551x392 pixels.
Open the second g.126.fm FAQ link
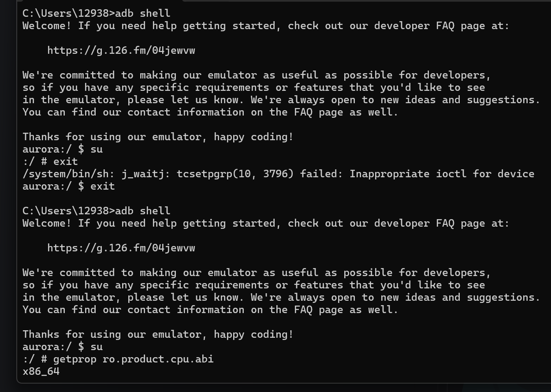(x=121, y=248)
